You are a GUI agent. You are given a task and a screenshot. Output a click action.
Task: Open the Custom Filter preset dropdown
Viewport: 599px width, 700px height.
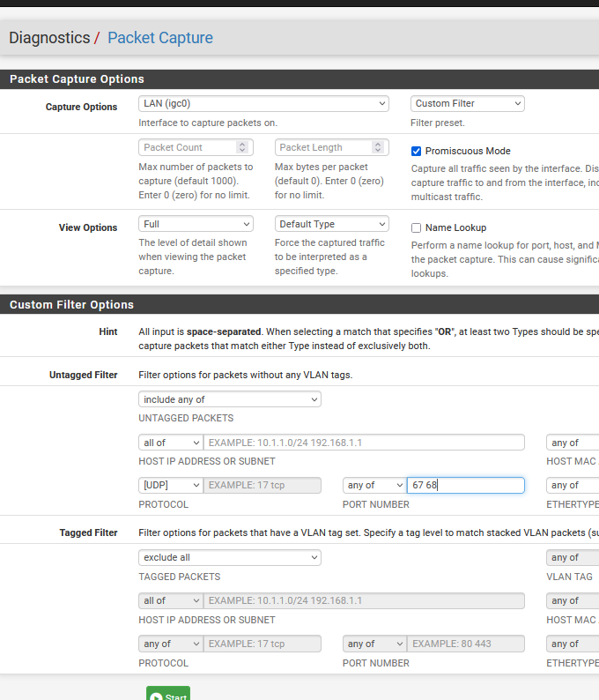pos(467,104)
